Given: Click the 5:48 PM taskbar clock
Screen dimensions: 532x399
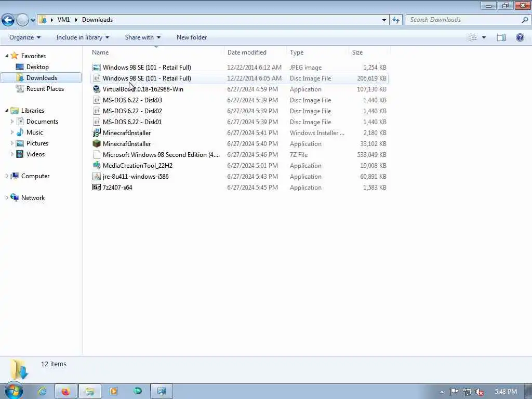Looking at the screenshot, I should (x=506, y=392).
